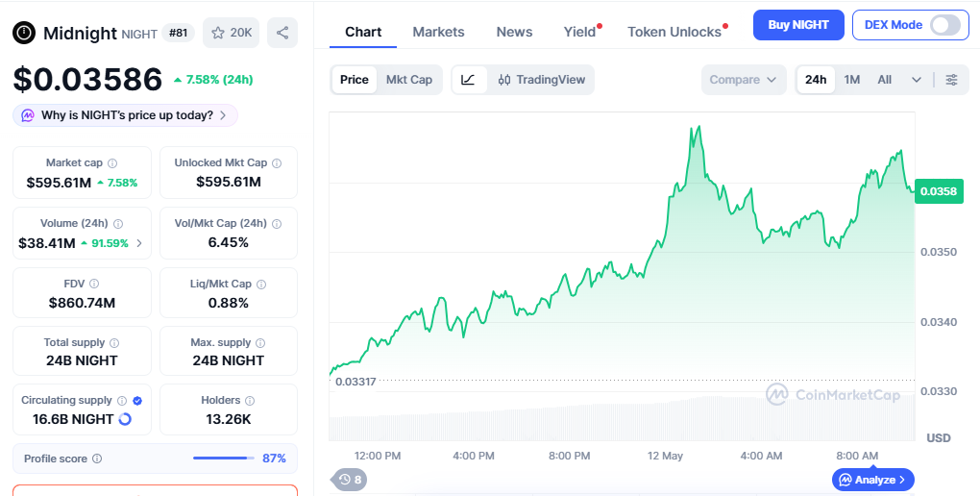Expand Why is NIGHT's price up today
The image size is (980, 496).
coord(125,115)
